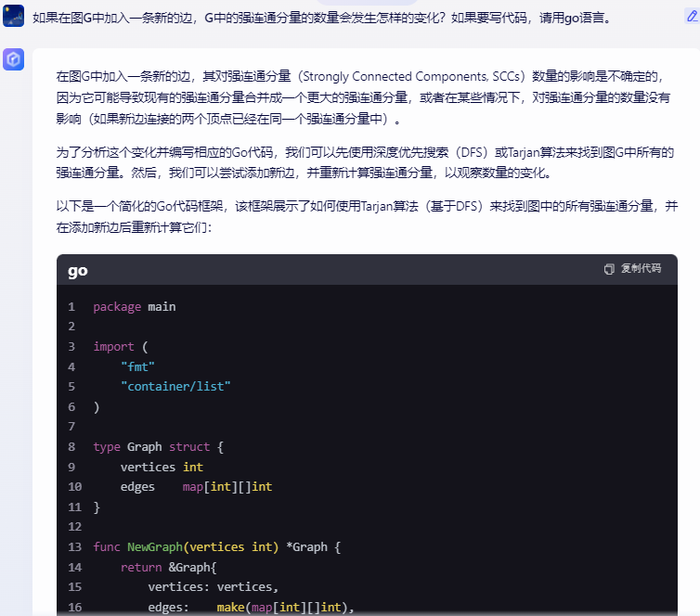Click the line 'type Graph struct {'

[x=159, y=447]
